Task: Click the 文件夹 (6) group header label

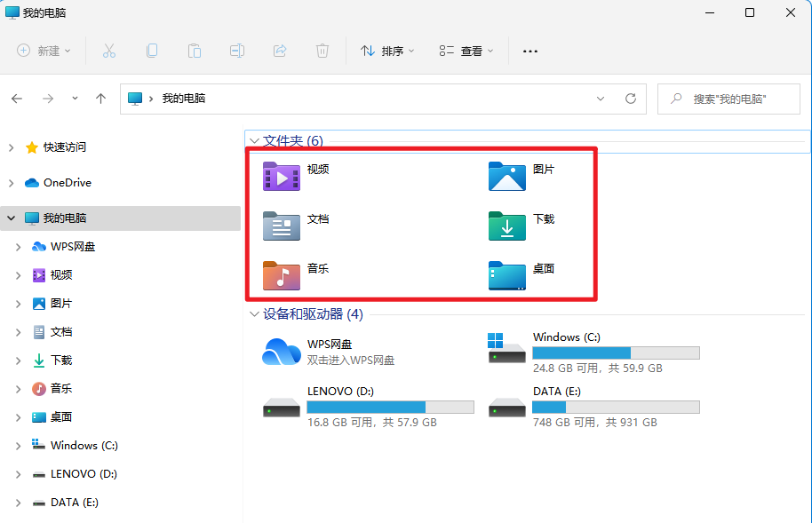Action: pyautogui.click(x=293, y=140)
